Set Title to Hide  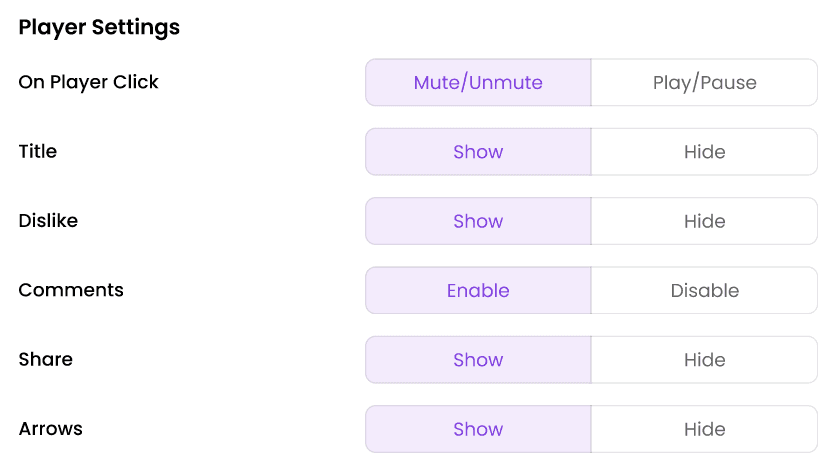704,152
